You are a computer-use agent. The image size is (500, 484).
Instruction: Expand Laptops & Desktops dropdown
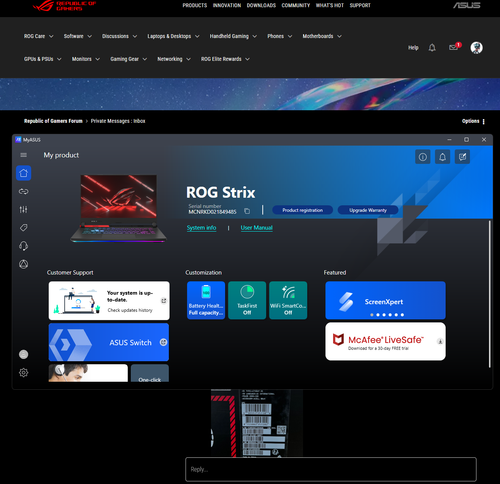coord(173,36)
